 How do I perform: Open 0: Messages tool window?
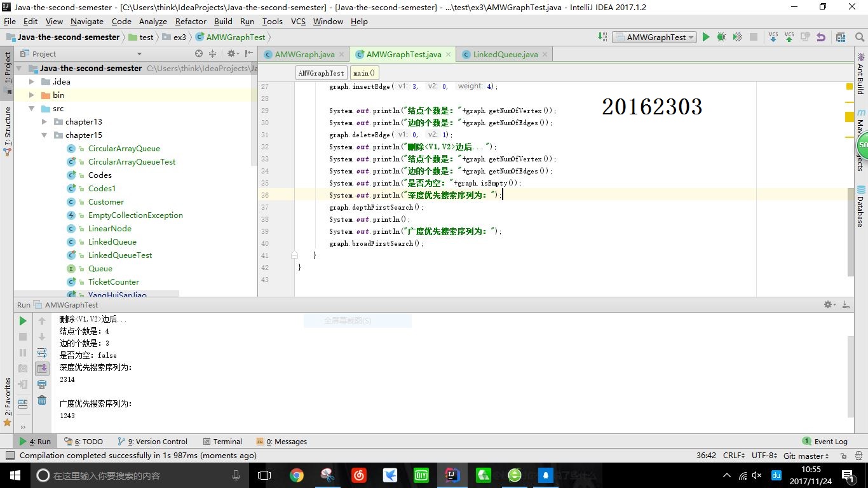point(281,442)
